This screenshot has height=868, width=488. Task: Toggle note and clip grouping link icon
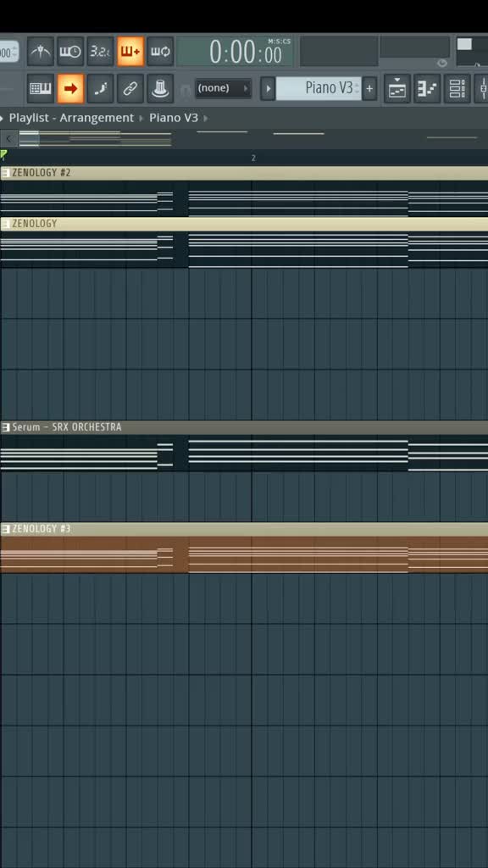(130, 88)
